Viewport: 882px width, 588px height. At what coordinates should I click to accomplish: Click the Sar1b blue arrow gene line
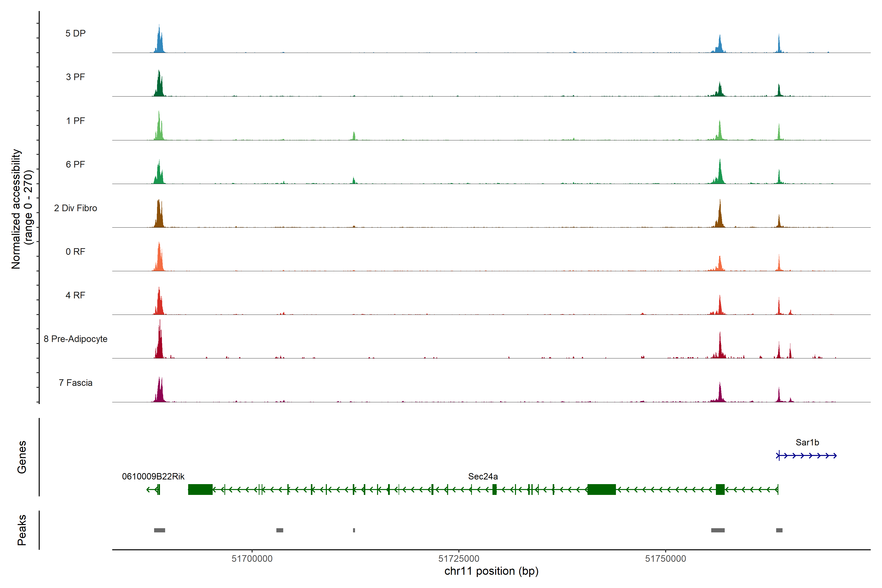806,456
